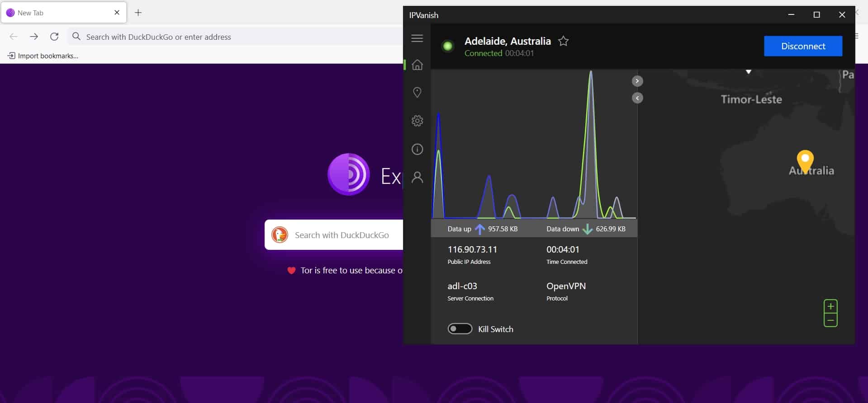Viewport: 868px width, 403px height.
Task: Open the IPVanish hamburger menu
Action: pos(417,38)
